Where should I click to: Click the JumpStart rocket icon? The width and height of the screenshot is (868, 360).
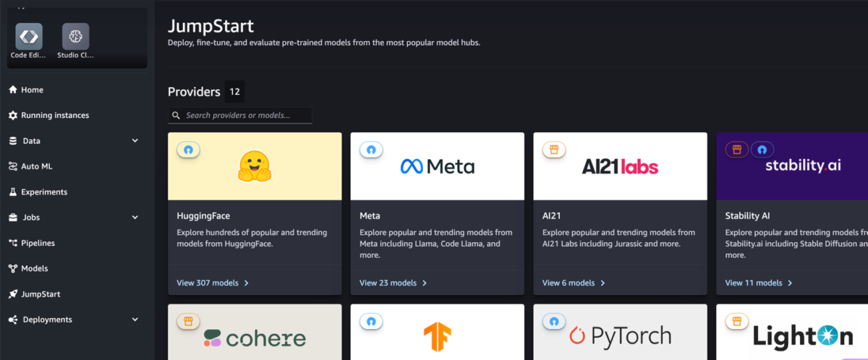[12, 294]
